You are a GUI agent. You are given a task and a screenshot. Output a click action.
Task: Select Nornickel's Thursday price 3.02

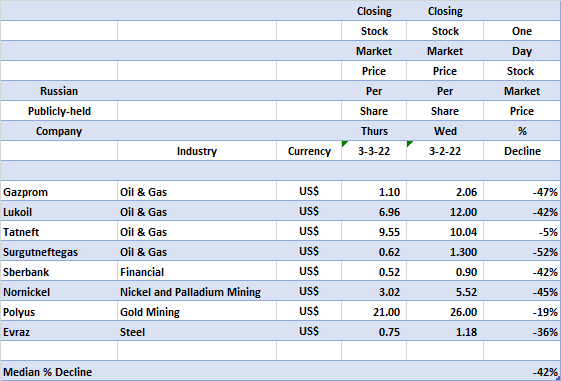tap(374, 292)
